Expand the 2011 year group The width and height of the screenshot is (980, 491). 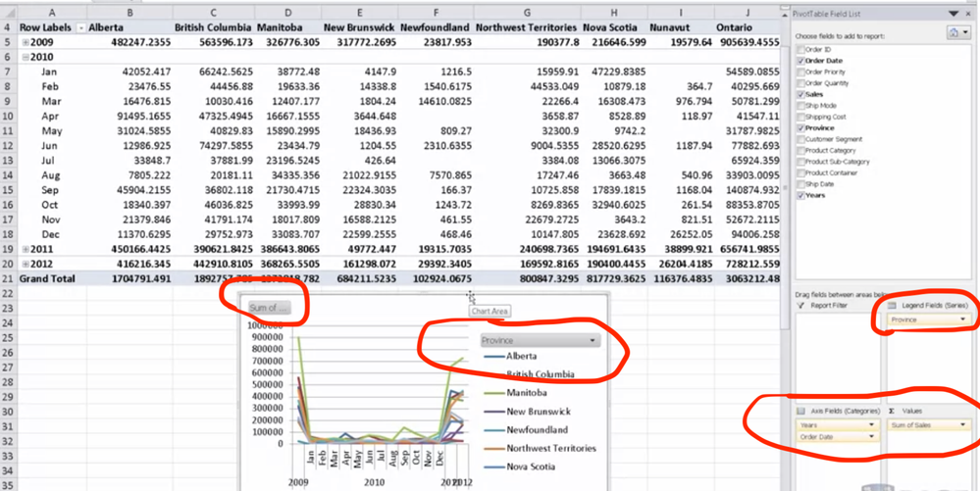click(26, 249)
